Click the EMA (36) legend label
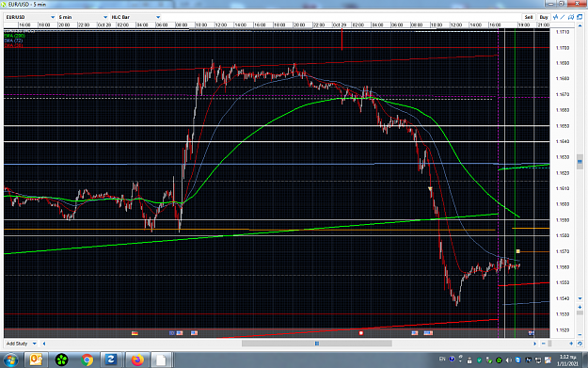 13,46
